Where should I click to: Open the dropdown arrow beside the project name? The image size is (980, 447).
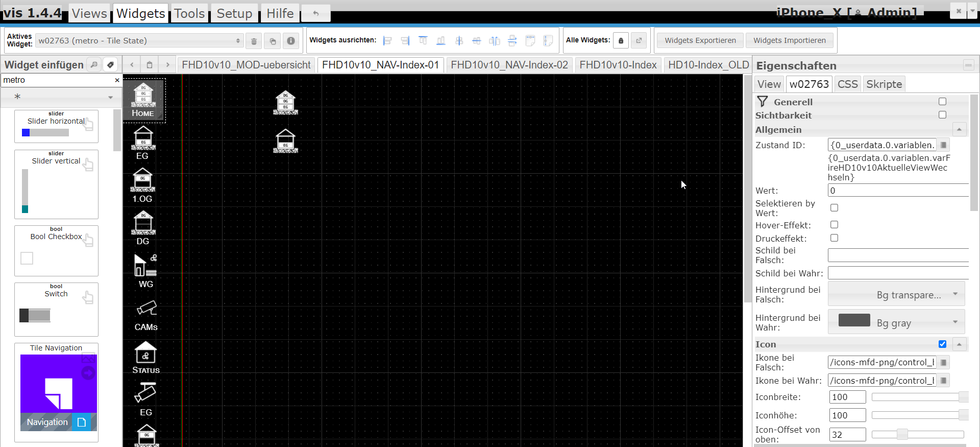click(x=973, y=10)
